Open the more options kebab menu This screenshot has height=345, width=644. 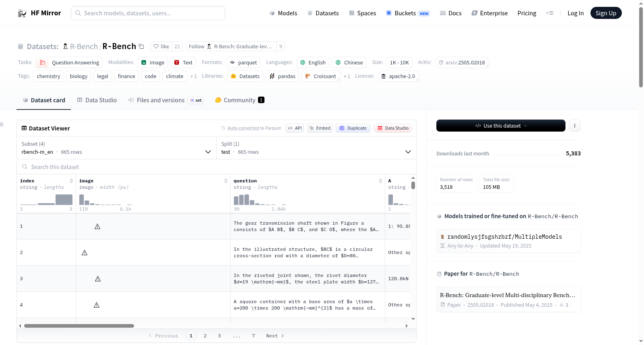tap(575, 126)
